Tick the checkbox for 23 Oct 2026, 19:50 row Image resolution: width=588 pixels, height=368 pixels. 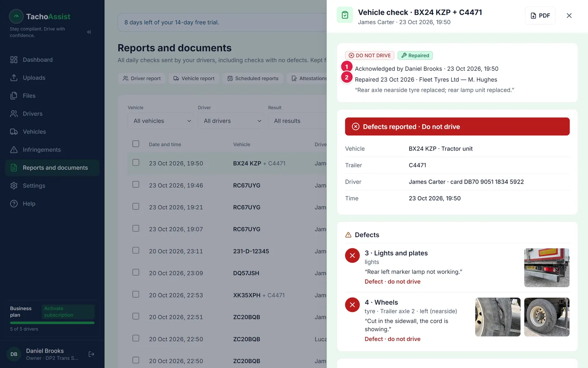[x=136, y=163]
